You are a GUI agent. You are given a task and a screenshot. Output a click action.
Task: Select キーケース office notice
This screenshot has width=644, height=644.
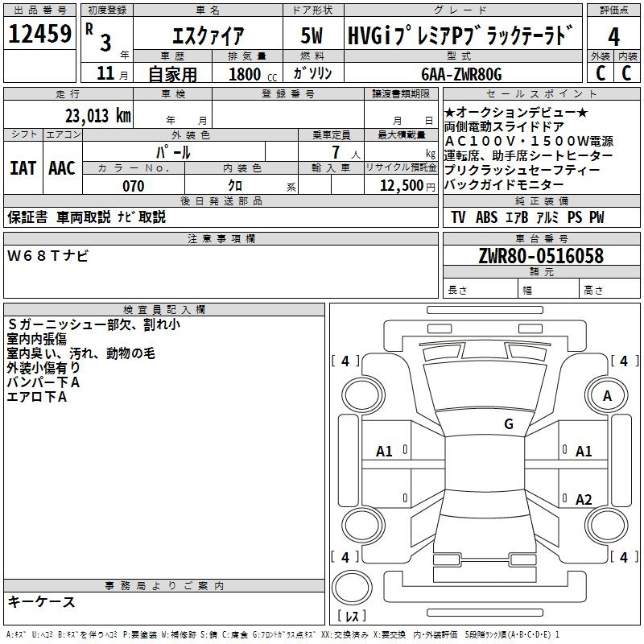pos(41,601)
